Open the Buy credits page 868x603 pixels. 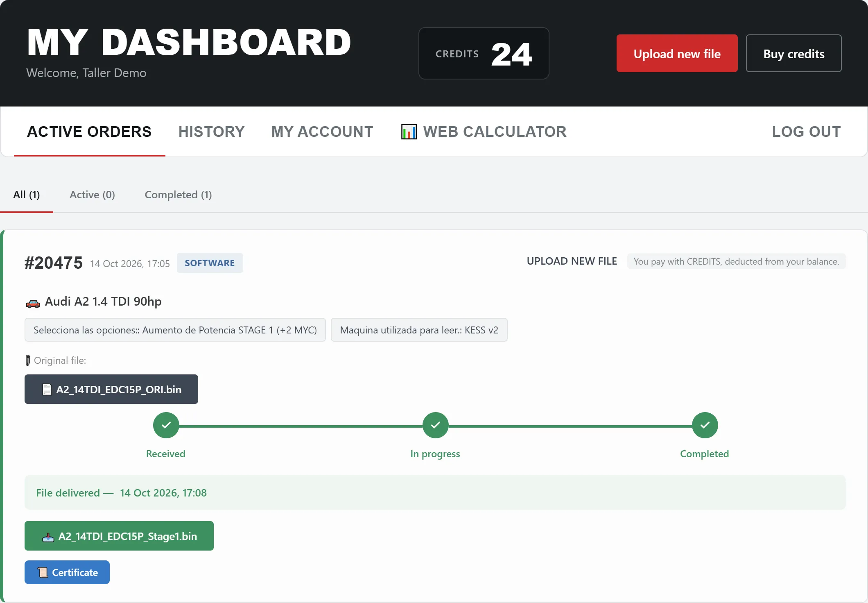[793, 53]
